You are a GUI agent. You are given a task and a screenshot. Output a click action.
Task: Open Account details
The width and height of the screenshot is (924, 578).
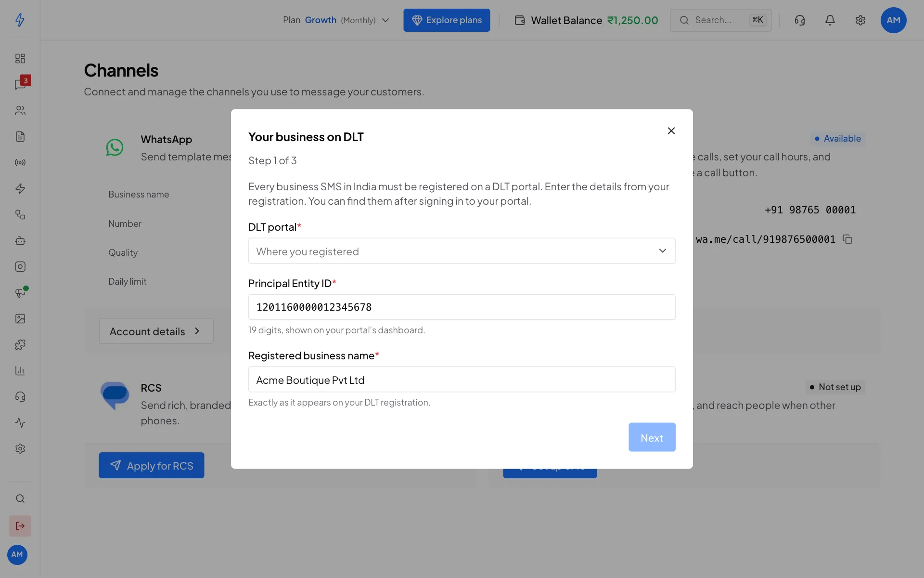point(156,331)
